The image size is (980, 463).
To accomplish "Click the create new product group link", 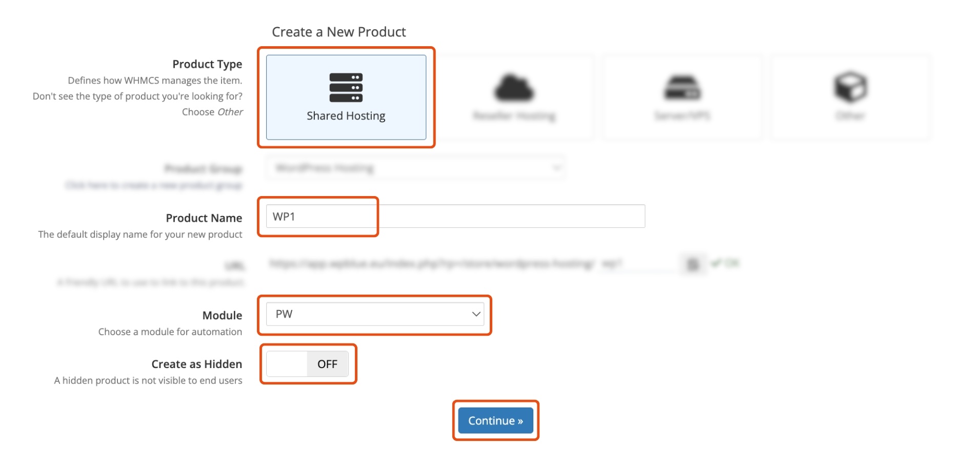I will click(154, 185).
